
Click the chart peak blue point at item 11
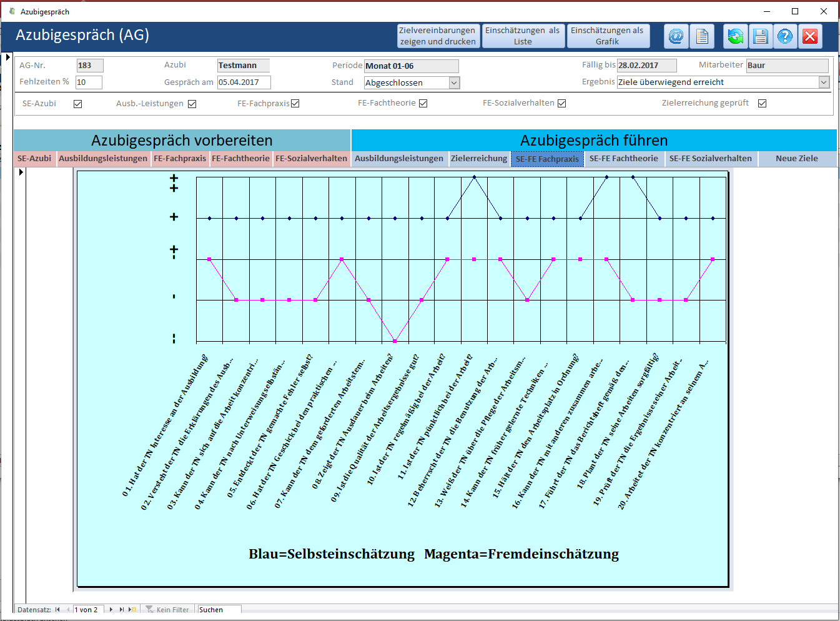point(474,177)
